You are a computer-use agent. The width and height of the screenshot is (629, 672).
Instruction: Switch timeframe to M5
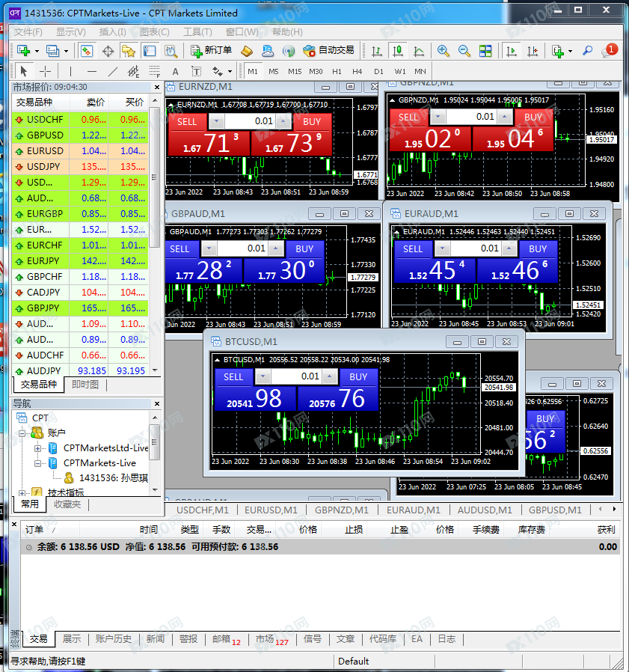coord(274,72)
